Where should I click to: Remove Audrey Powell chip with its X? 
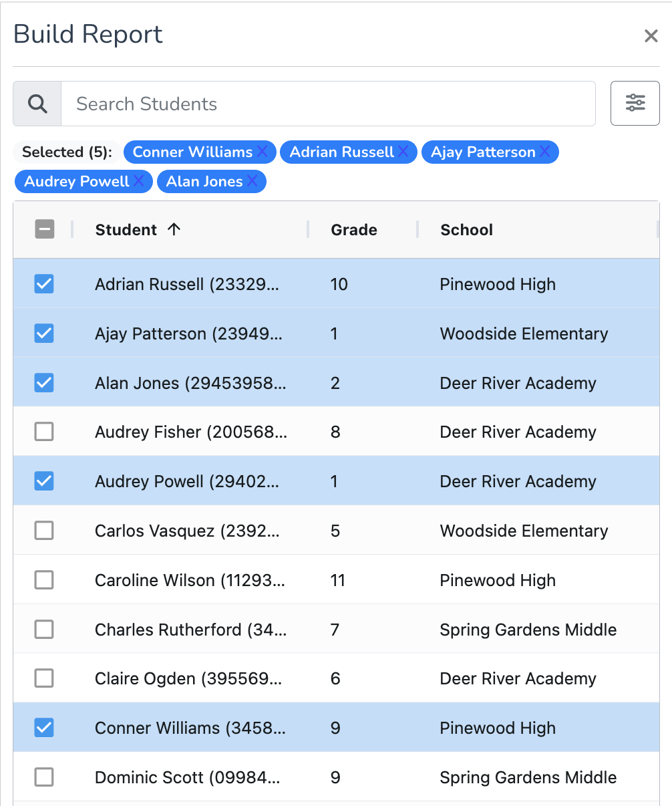138,181
